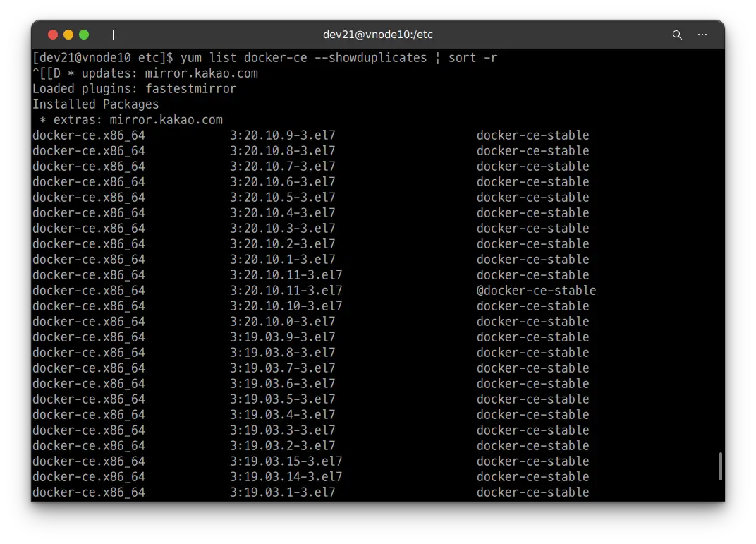Close the terminal window with the red button
Image resolution: width=756 pixels, height=544 pixels.
[x=53, y=35]
